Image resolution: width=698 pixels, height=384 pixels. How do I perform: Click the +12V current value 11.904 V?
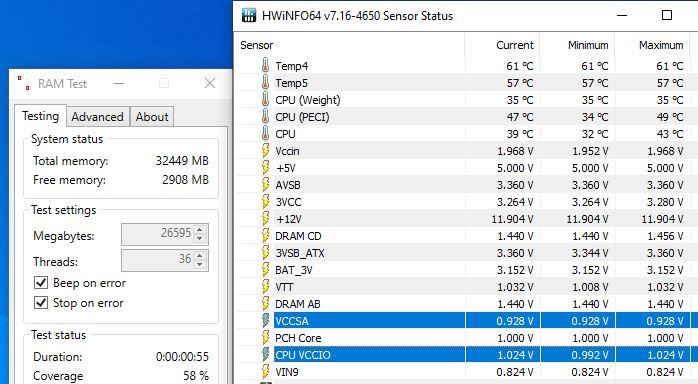512,219
